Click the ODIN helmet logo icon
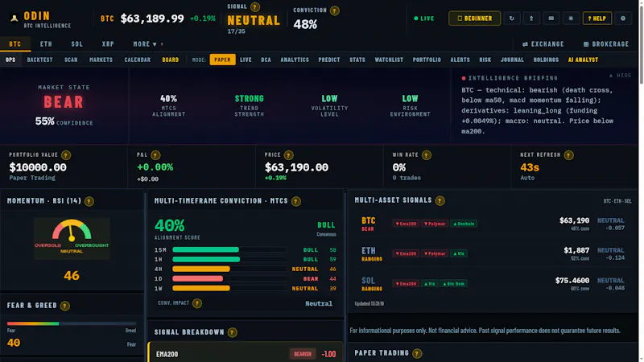The image size is (644, 362). coord(14,19)
